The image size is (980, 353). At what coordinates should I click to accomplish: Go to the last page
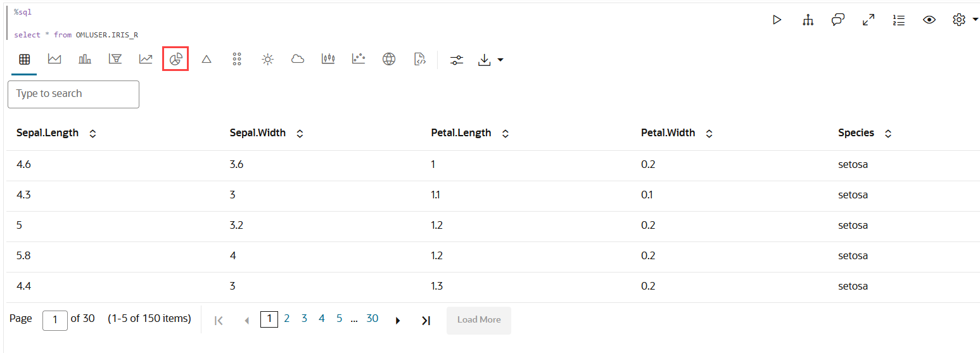pos(426,321)
